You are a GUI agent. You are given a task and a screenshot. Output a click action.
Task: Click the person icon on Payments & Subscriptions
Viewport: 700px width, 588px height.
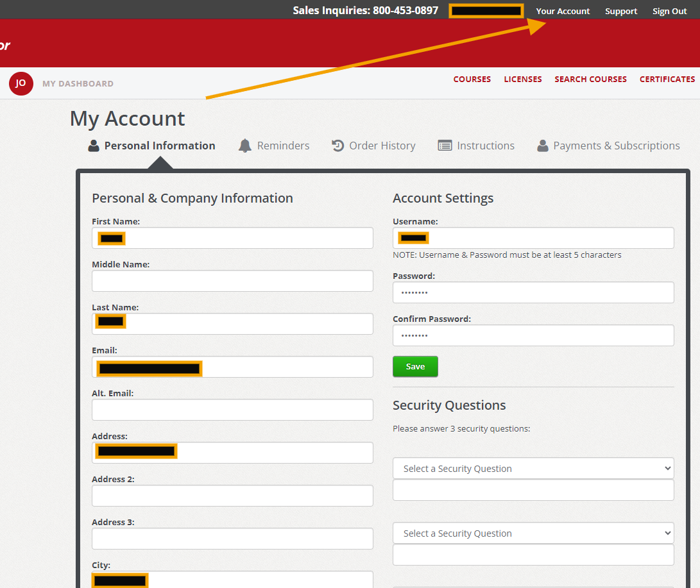click(544, 145)
